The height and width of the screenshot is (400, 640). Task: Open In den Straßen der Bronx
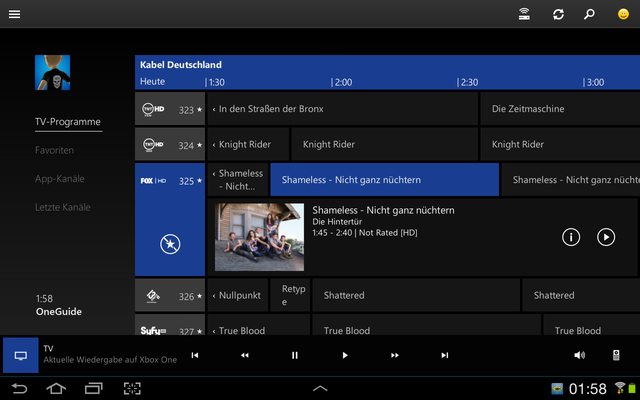click(x=342, y=109)
